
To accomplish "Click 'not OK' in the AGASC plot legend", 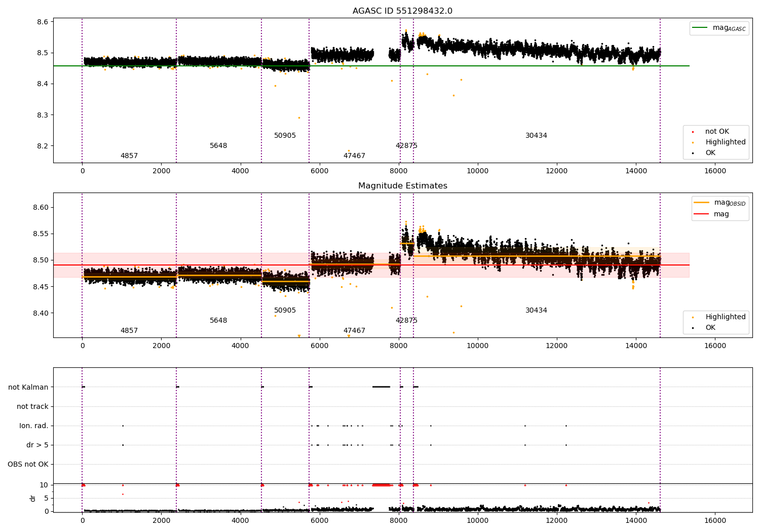I will coord(717,132).
